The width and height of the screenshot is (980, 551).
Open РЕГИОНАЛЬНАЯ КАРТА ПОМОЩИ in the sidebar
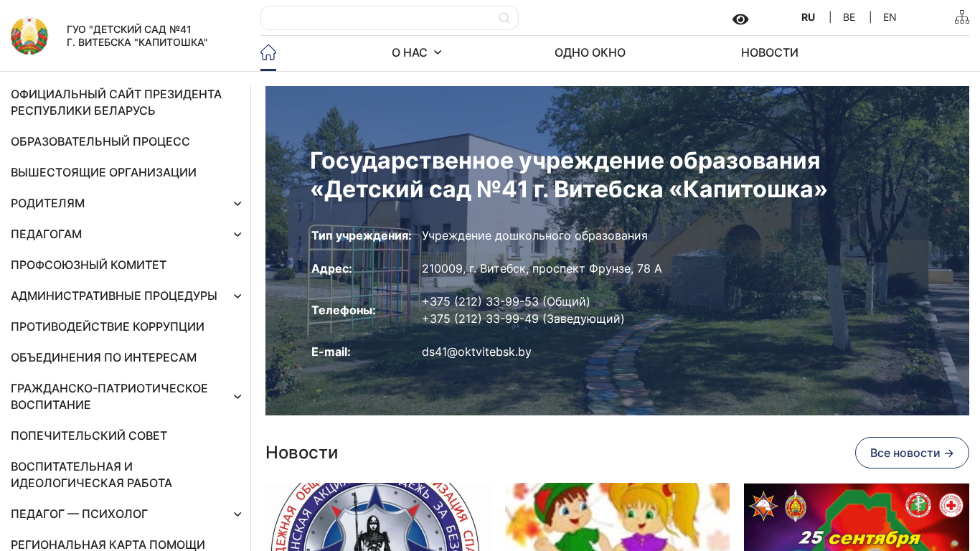coord(108,545)
